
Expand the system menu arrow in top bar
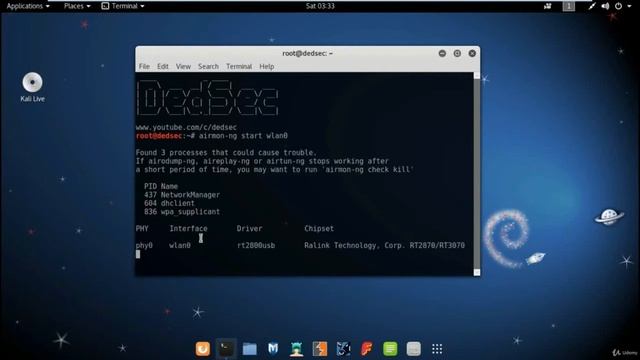[629, 6]
